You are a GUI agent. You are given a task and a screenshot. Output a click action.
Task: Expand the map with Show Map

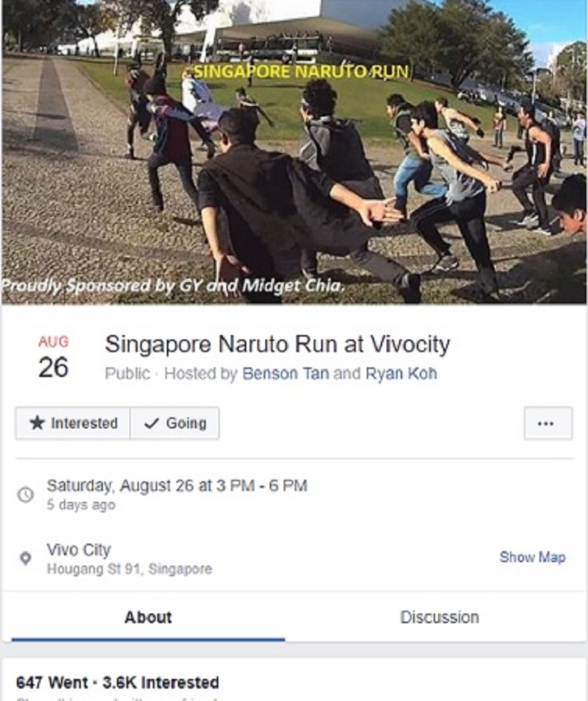tap(533, 557)
